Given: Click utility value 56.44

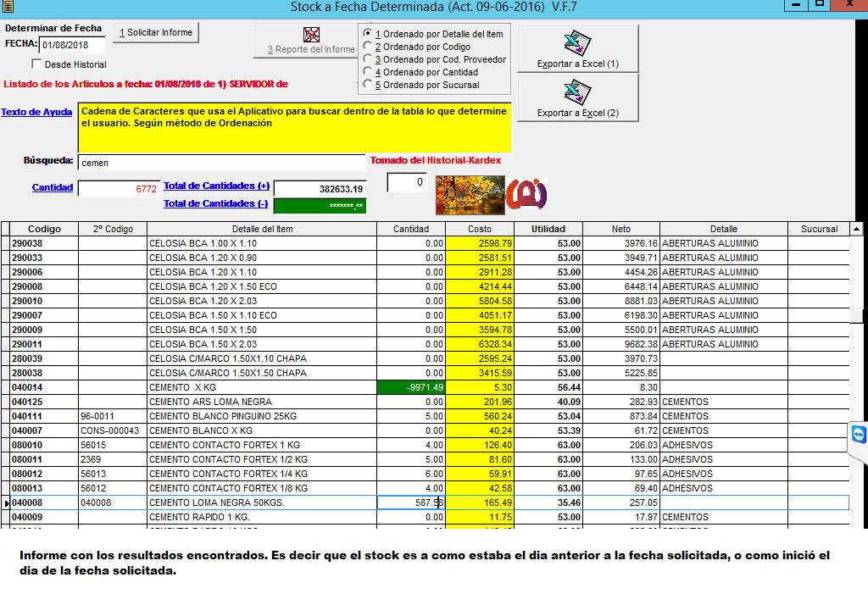Looking at the screenshot, I should coord(548,387).
